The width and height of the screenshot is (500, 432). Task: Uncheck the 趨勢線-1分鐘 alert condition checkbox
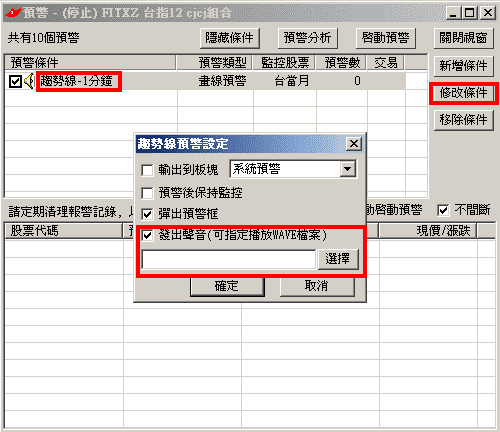coord(15,81)
